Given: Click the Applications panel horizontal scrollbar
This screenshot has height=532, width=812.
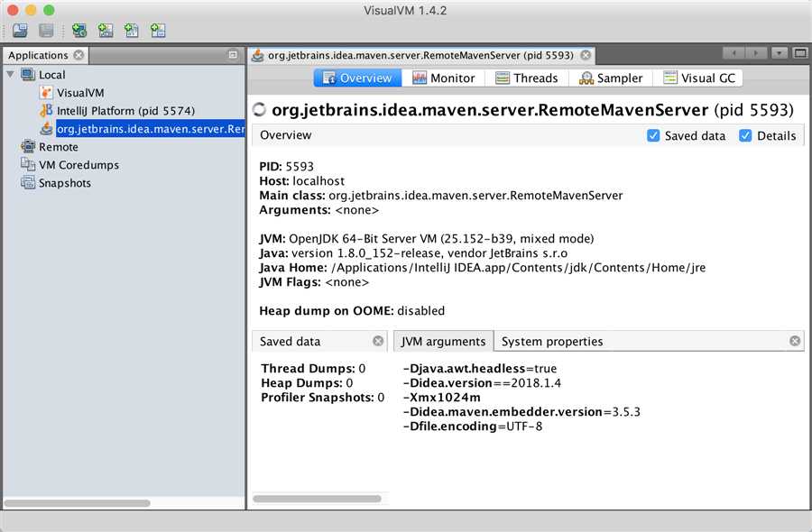Looking at the screenshot, I should click(x=78, y=503).
